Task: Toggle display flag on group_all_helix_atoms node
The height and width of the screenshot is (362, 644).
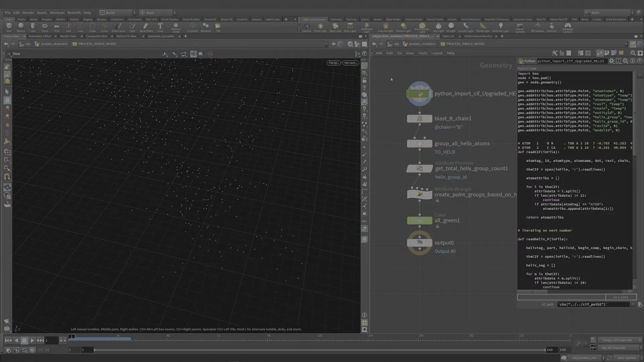Action: (430, 144)
